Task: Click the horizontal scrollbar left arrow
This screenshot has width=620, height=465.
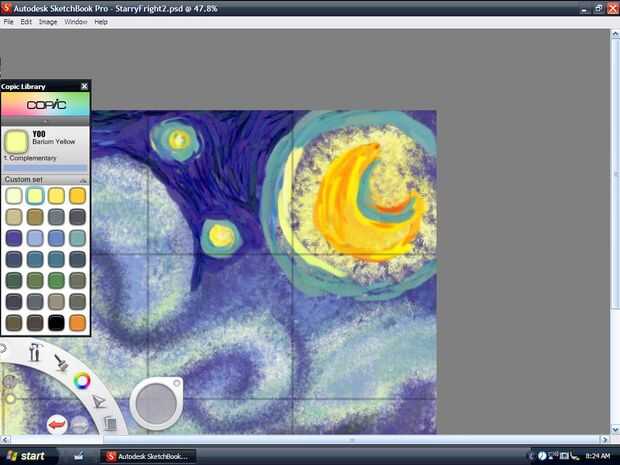Action: (x=5, y=439)
